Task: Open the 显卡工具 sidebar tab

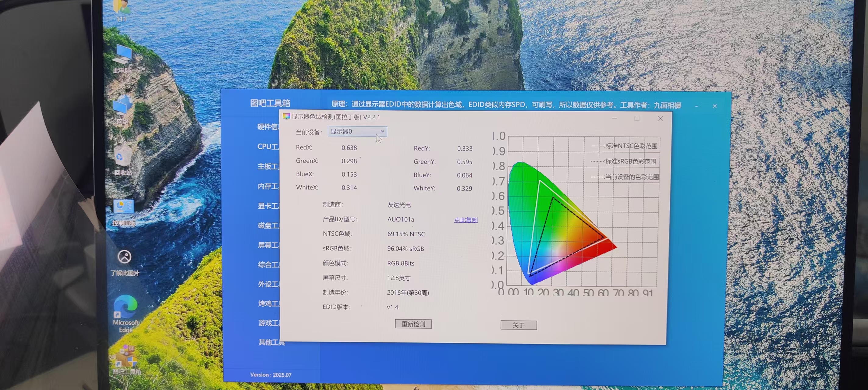Action: pos(268,206)
